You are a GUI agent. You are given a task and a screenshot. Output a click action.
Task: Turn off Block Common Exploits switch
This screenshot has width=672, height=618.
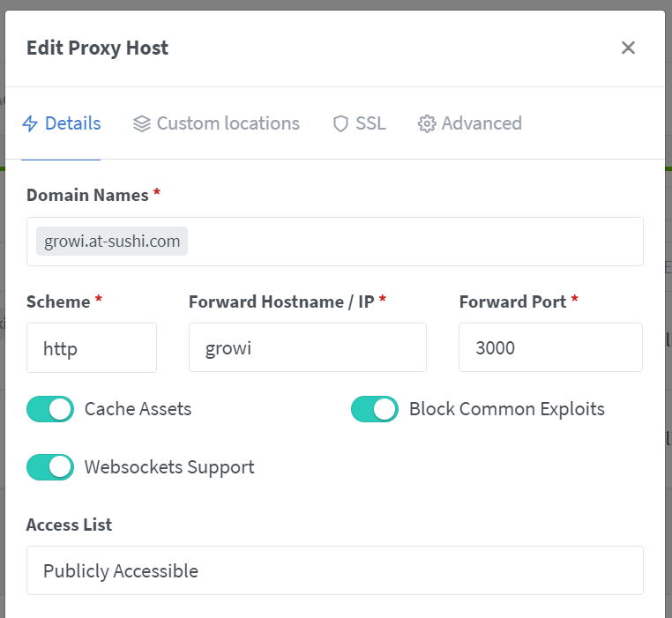point(375,409)
